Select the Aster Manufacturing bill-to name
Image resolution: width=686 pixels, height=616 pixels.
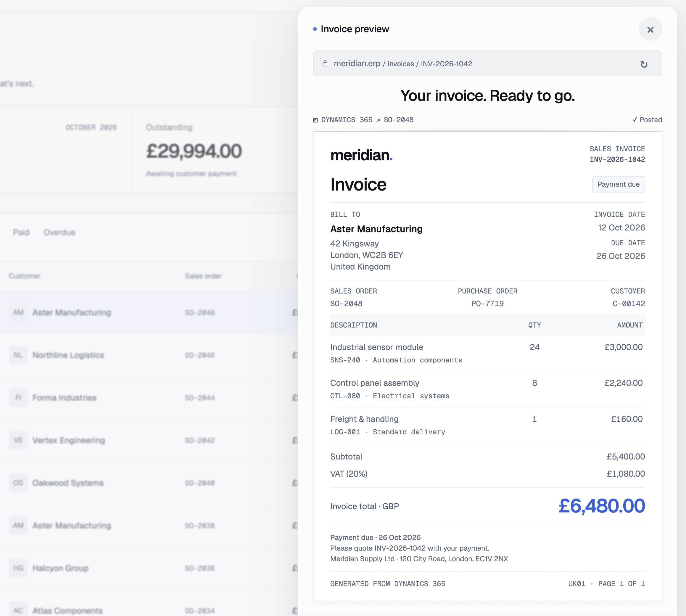pos(376,229)
